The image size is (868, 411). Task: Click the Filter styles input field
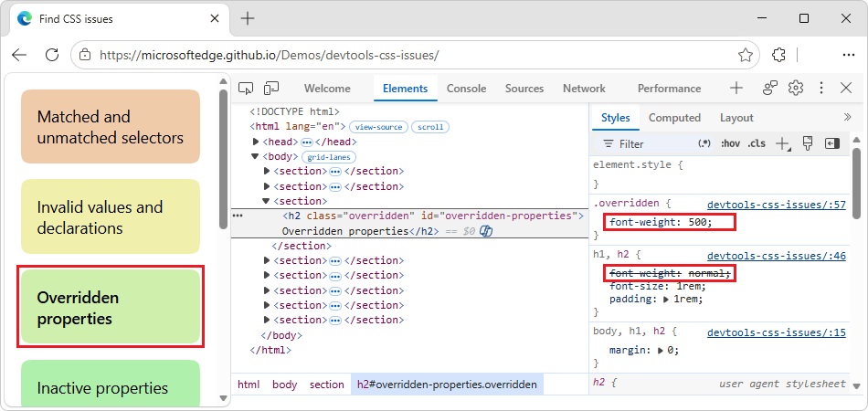click(652, 143)
